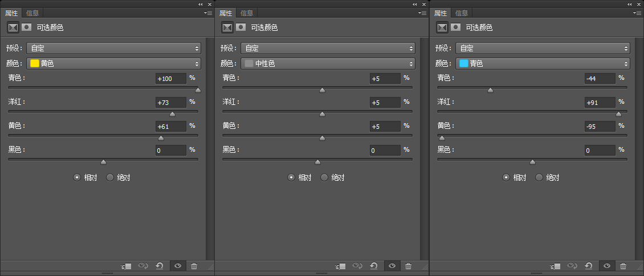Reset adjustment defaults in Yellows panel
Screen dimensions: 644x276
pyautogui.click(x=160, y=266)
